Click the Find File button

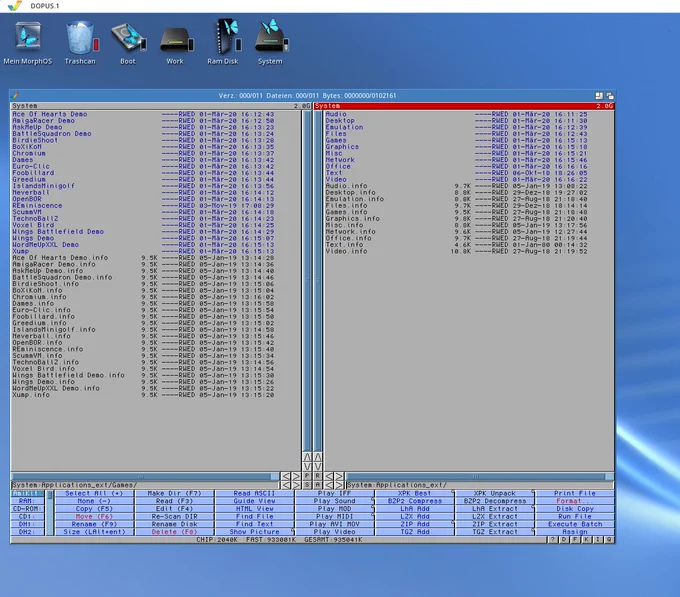click(x=255, y=517)
